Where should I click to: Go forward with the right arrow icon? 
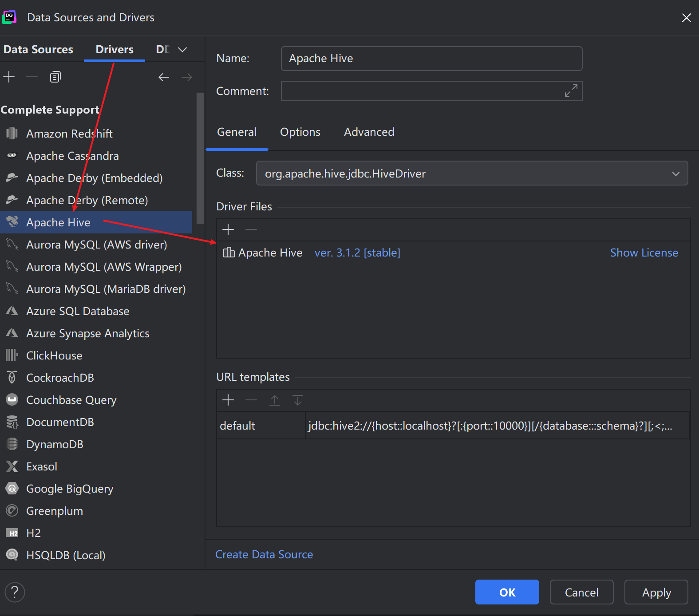pos(187,77)
